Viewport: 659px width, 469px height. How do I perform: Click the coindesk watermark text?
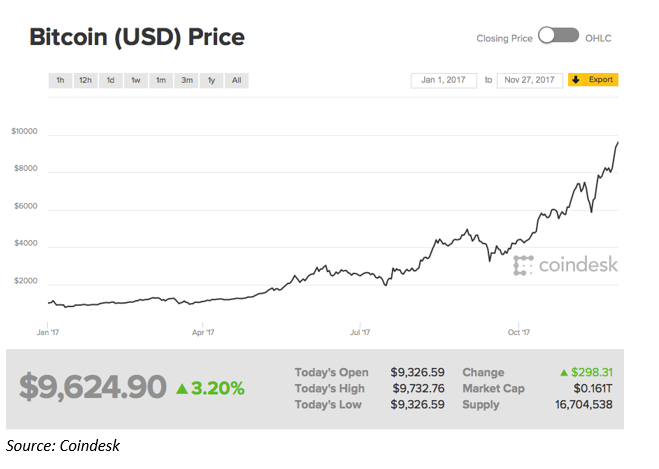coord(578,265)
